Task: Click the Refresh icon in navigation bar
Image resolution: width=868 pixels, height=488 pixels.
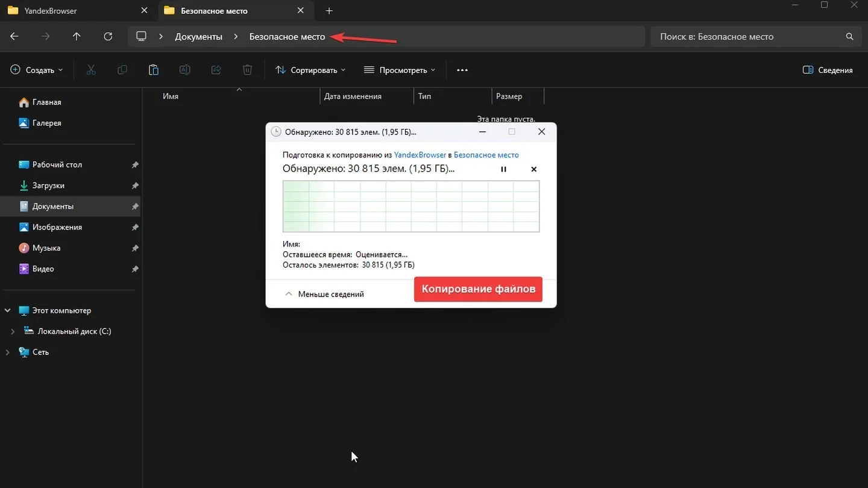Action: (108, 36)
